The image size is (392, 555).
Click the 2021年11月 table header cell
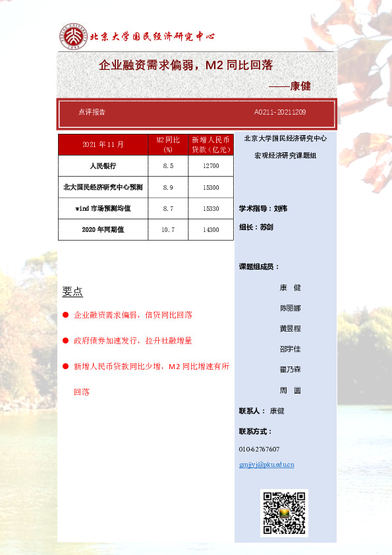(103, 144)
